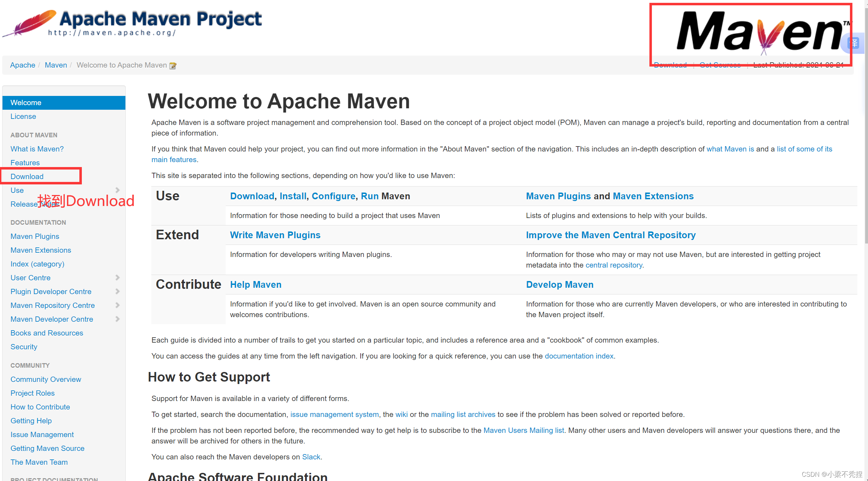Click the Slack link
868x481 pixels.
(x=311, y=457)
